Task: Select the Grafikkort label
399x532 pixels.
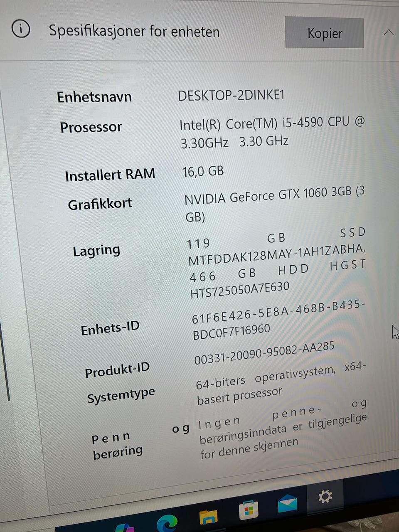Action: click(x=100, y=204)
